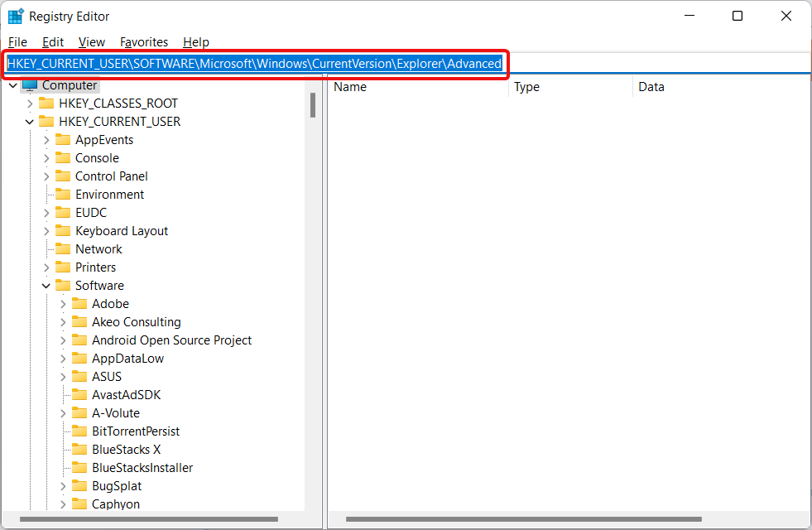Image resolution: width=812 pixels, height=530 pixels.
Task: Click the Data column header
Action: pyautogui.click(x=722, y=86)
